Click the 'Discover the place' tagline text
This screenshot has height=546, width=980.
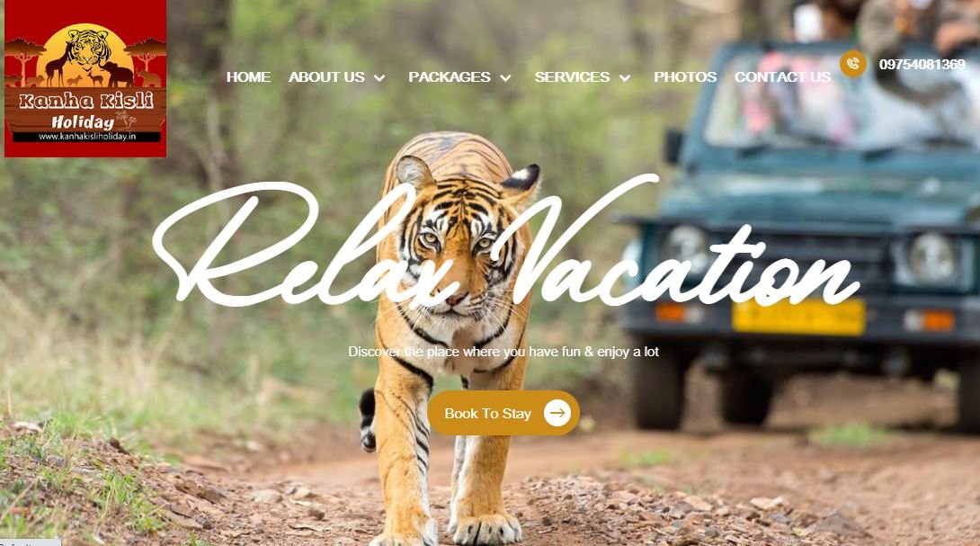503,352
